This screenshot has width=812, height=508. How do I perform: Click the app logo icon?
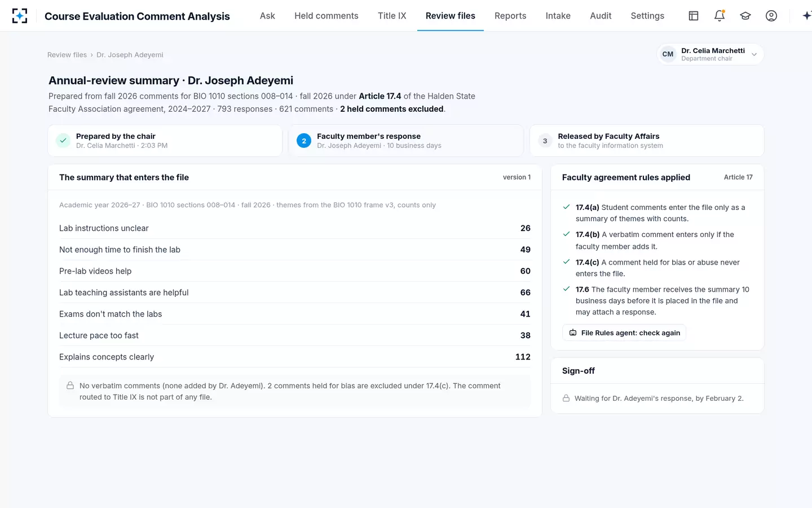pyautogui.click(x=20, y=16)
